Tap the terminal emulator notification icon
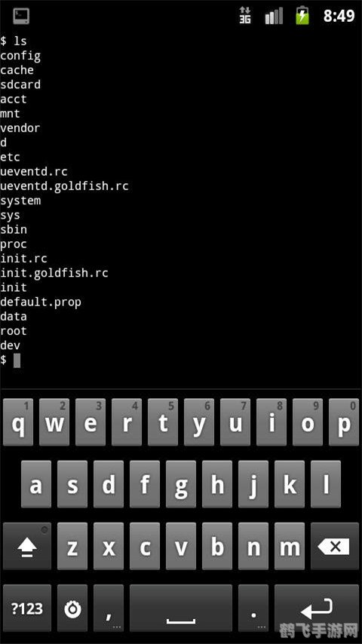362x644 pixels. tap(21, 16)
